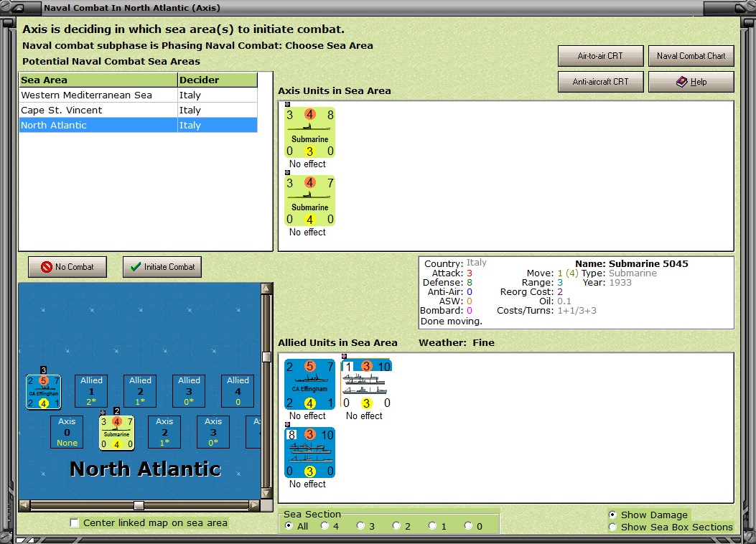Enable Center linked map on sea area
The width and height of the screenshot is (756, 544).
pyautogui.click(x=74, y=522)
